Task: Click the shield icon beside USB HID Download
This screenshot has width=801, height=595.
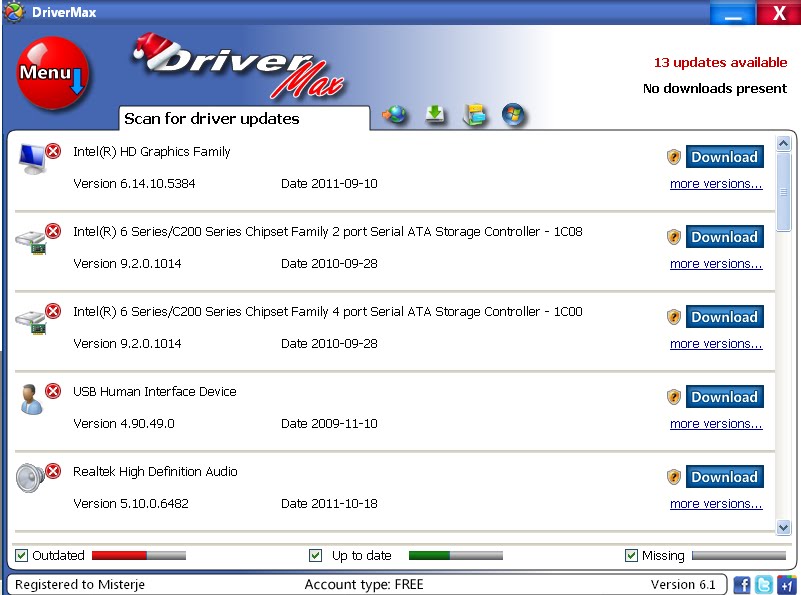Action: (x=674, y=397)
